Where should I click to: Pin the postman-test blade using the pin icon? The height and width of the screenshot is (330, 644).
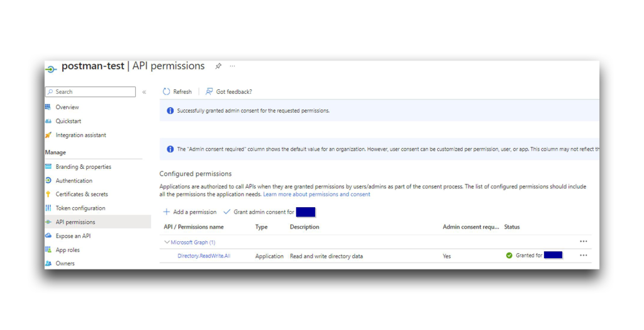click(x=218, y=66)
